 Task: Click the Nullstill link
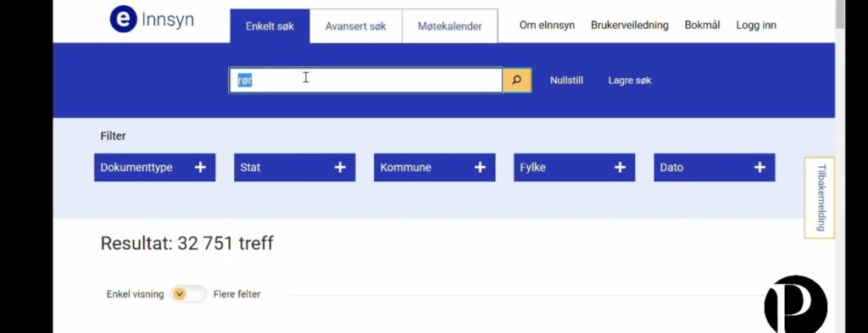(x=566, y=80)
